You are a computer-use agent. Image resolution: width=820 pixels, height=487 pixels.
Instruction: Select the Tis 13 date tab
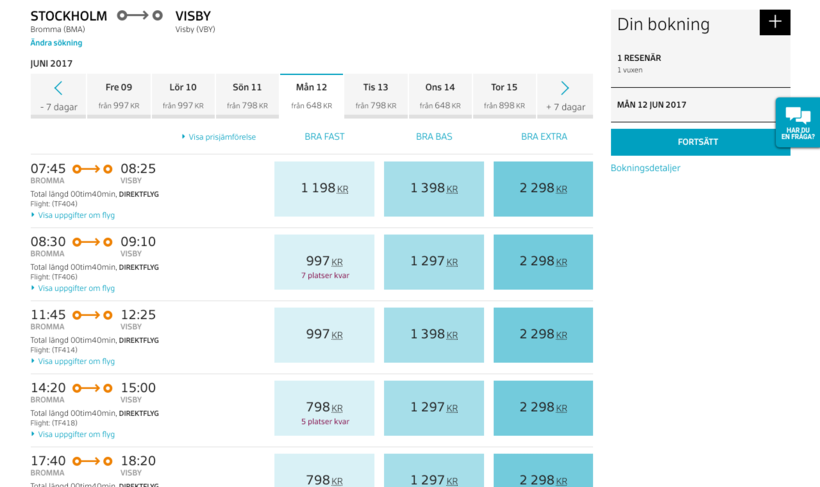(x=375, y=96)
